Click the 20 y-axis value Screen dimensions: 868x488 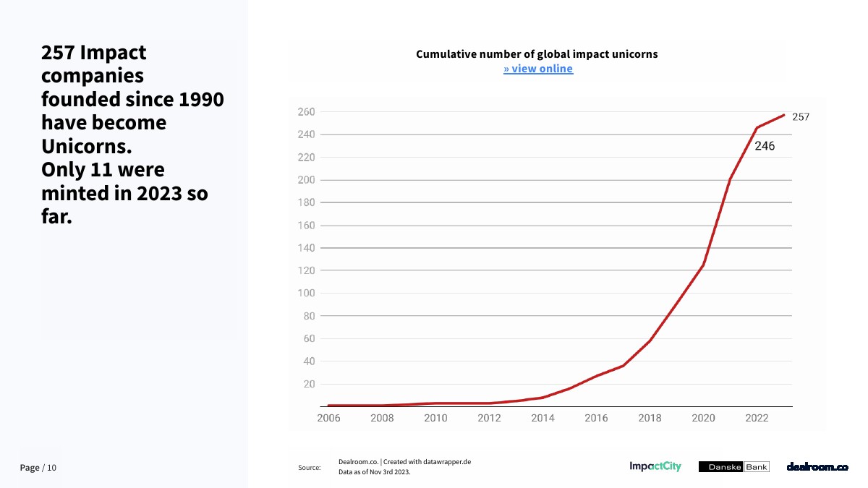(309, 384)
